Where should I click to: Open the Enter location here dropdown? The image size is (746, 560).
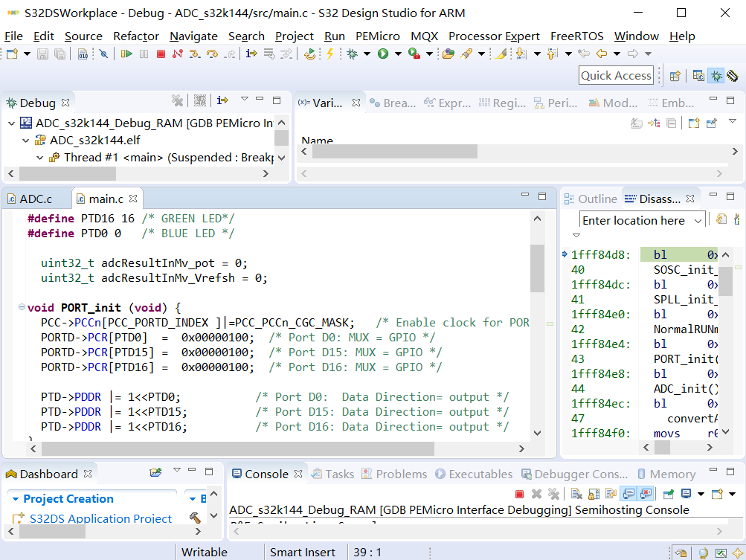pyautogui.click(x=698, y=220)
